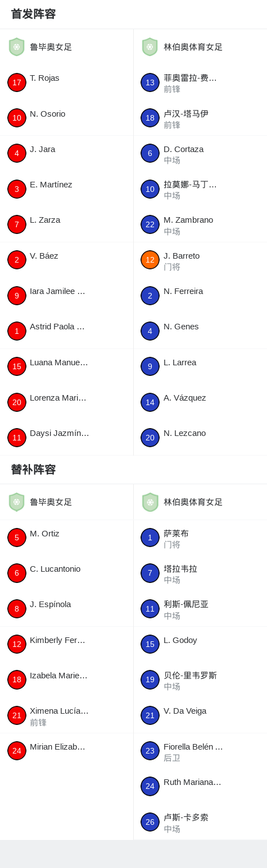267x868 pixels.
Task: Click the red number 17 badge for T. Rojas
Action: coord(17,82)
